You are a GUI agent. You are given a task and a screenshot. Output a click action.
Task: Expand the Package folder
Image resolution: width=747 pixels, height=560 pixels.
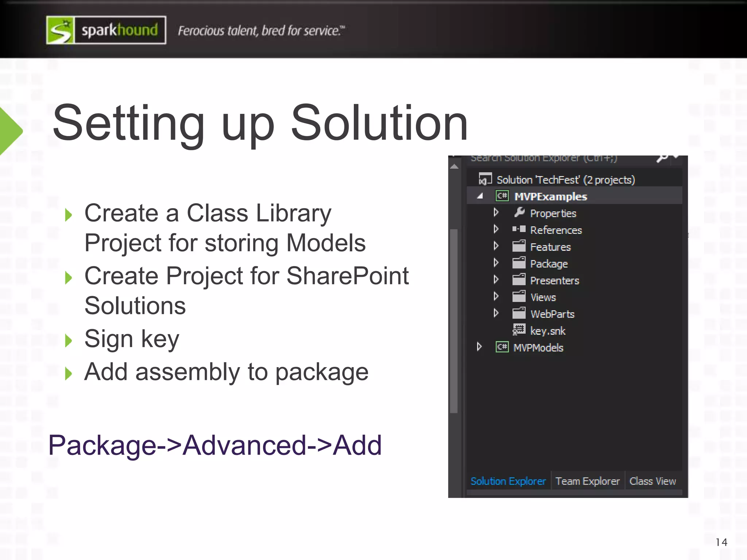[x=496, y=262]
